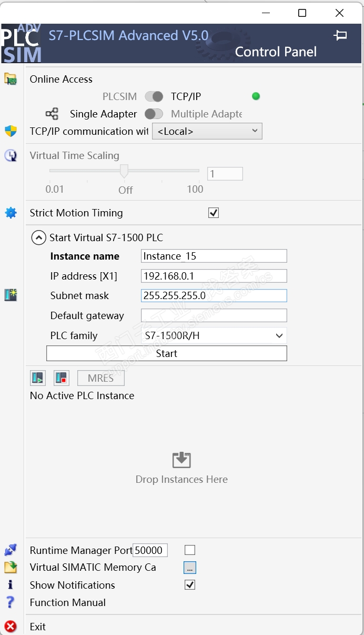Click the Subnet mask field

click(214, 295)
